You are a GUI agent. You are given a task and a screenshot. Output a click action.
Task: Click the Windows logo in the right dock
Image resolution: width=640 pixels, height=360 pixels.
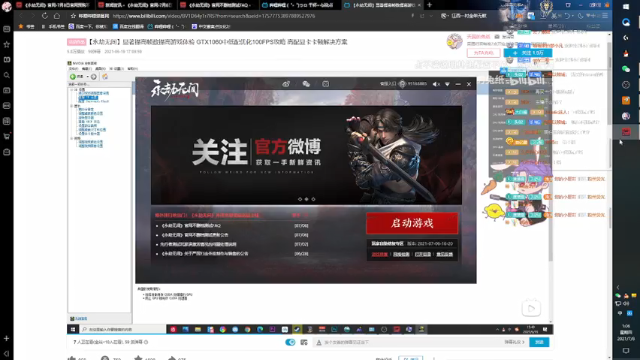click(626, 7)
